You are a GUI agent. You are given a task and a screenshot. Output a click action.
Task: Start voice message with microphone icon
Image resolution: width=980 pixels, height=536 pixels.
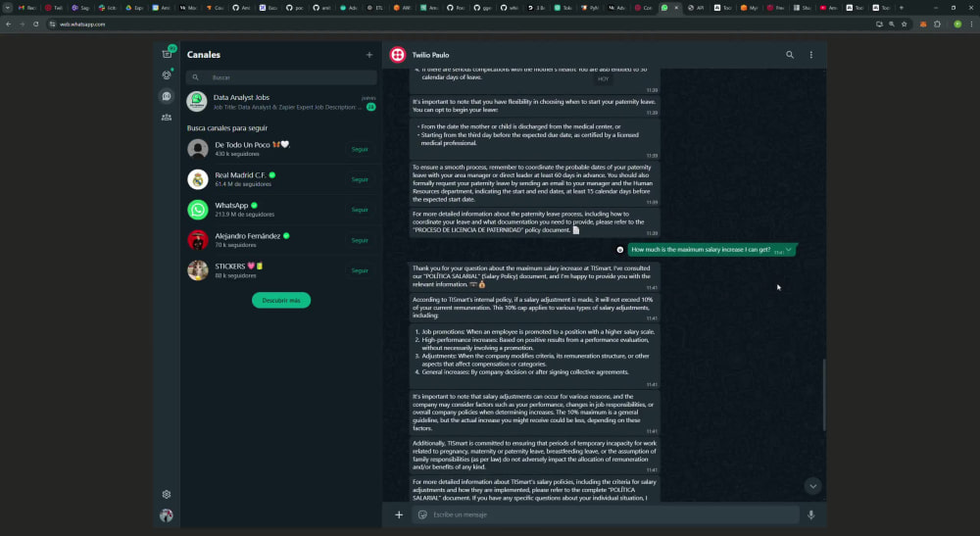click(x=811, y=514)
